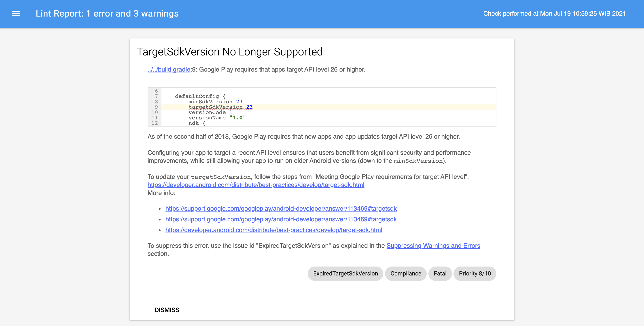This screenshot has height=326, width=644.
Task: Click the versionName "1.0" code line
Action: click(x=217, y=118)
